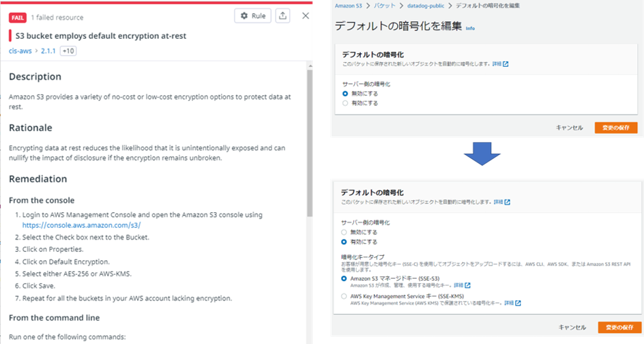Click the cis-aws breadcrumb tag
Image resolution: width=644 pixels, height=344 pixels.
(20, 51)
